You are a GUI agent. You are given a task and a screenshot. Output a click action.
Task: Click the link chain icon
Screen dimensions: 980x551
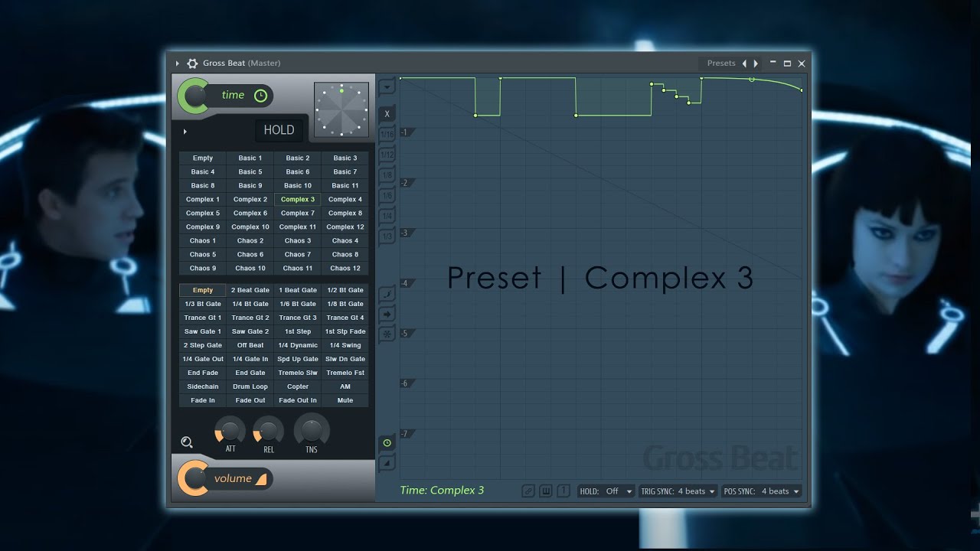coord(528,491)
